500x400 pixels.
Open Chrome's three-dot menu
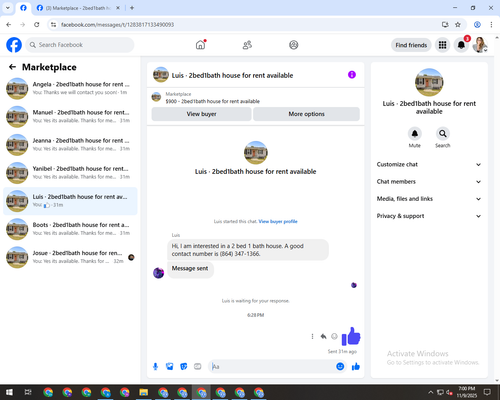[491, 25]
